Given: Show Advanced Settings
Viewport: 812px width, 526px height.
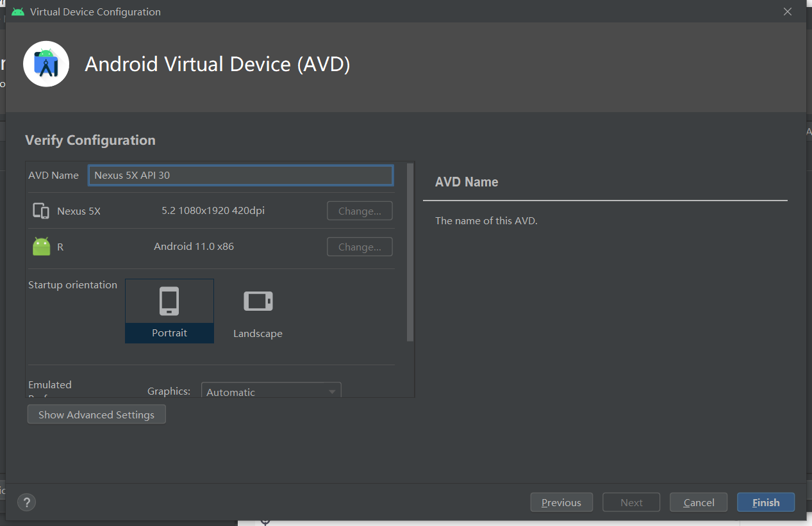Looking at the screenshot, I should (96, 415).
